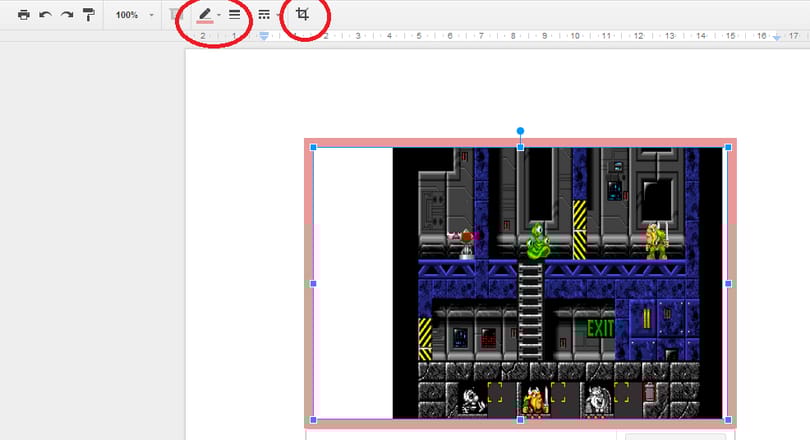
Task: Expand the border dash dropdown arrow
Action: pyautogui.click(x=278, y=15)
